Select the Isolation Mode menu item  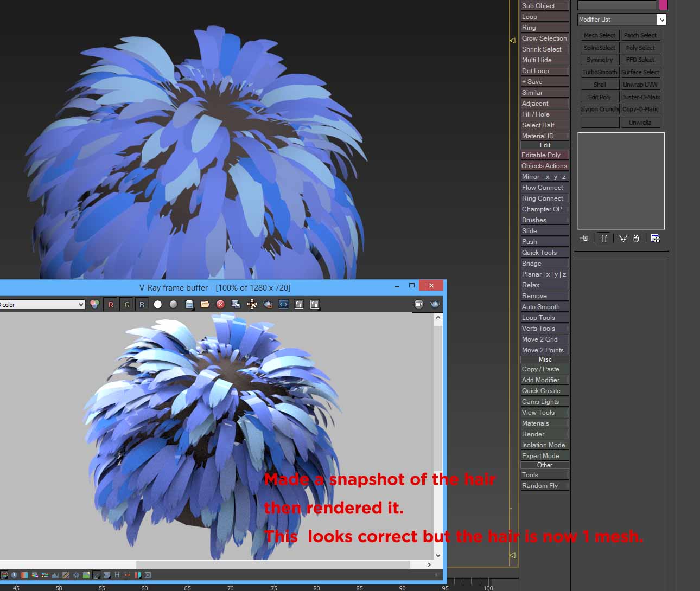click(x=544, y=445)
